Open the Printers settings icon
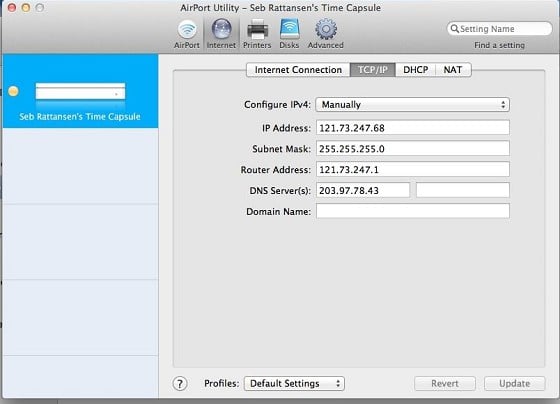Image resolution: width=560 pixels, height=404 pixels. (x=257, y=29)
